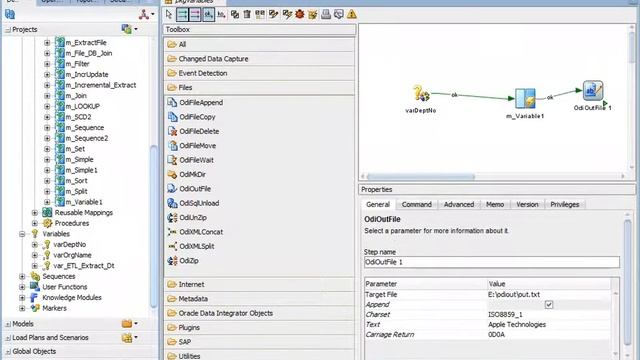Viewport: 640px width, 360px height.
Task: Select the OdiFileWait tool
Action: tap(196, 160)
